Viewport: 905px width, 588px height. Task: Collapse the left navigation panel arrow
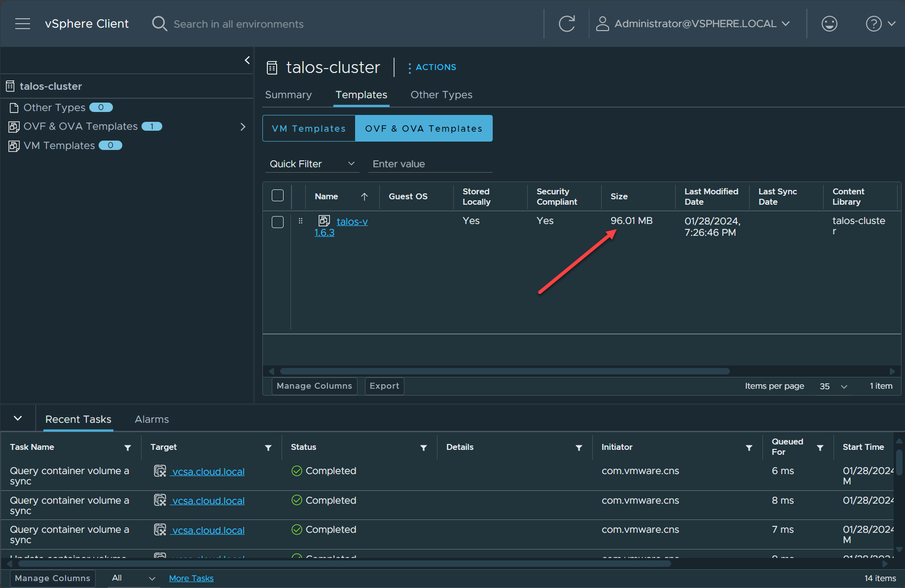tap(247, 60)
